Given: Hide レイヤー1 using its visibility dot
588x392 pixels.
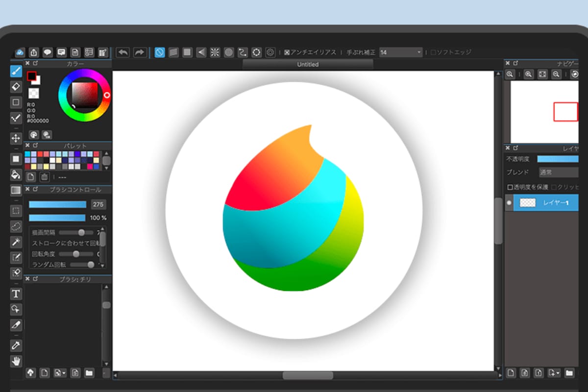Looking at the screenshot, I should pyautogui.click(x=509, y=203).
